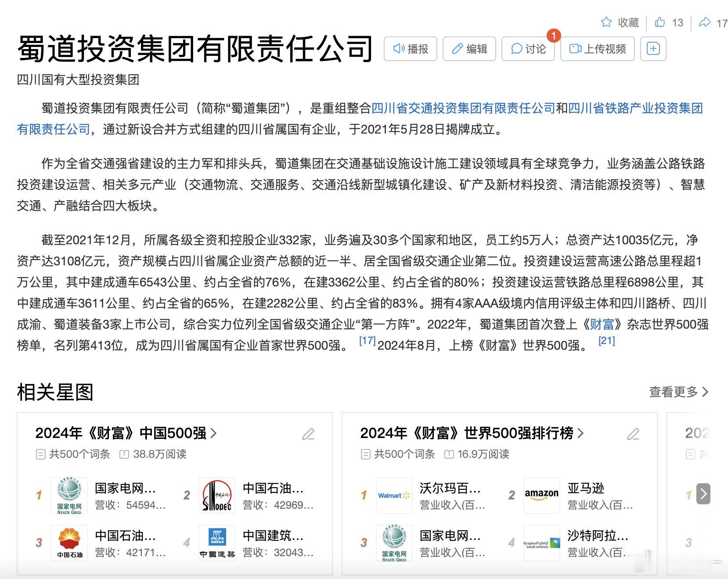
Task: Open 中国石油… entry ranked 3 in 中国500强
Action: click(126, 536)
